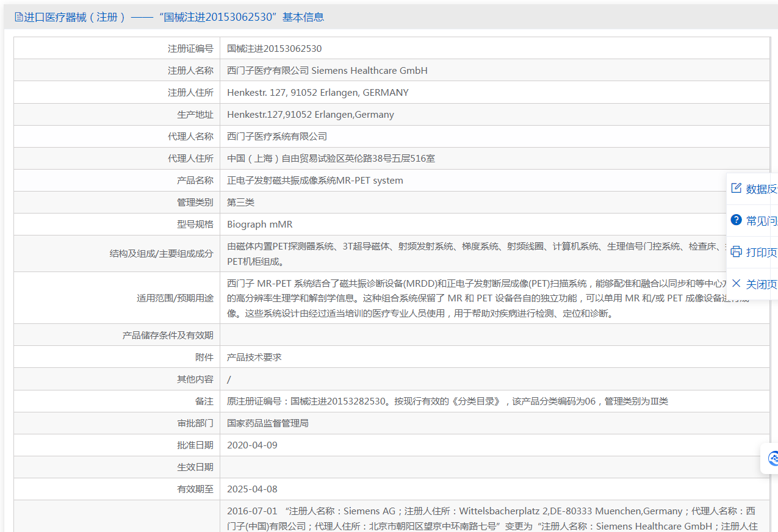The height and width of the screenshot is (532, 778).
Task: Click the 产品储存条件及有效期 label cell
Action: [117, 335]
